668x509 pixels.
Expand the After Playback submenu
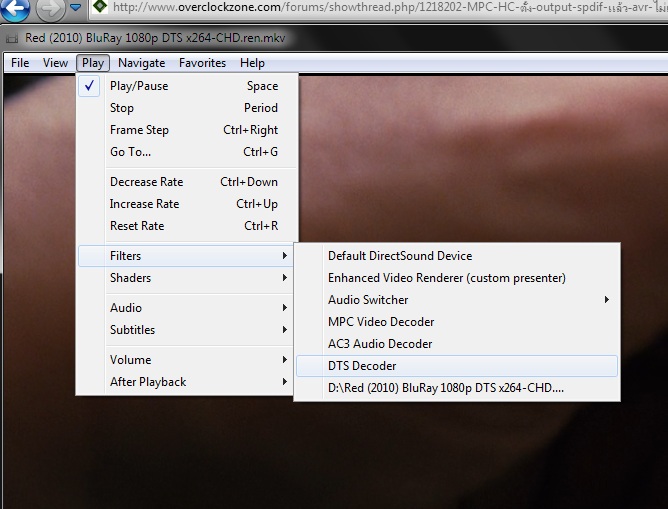186,382
